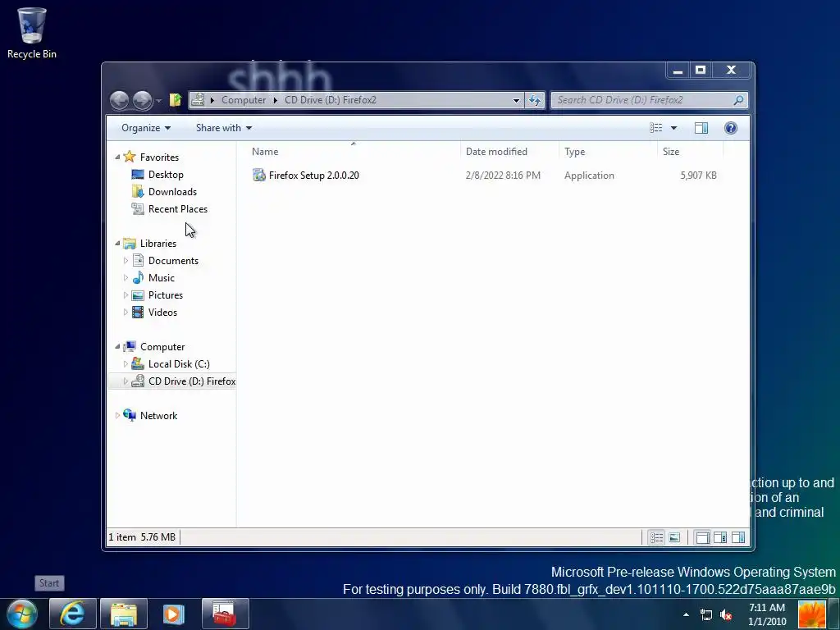The width and height of the screenshot is (840, 630).
Task: Sort by the Date modified column
Action: click(509, 152)
